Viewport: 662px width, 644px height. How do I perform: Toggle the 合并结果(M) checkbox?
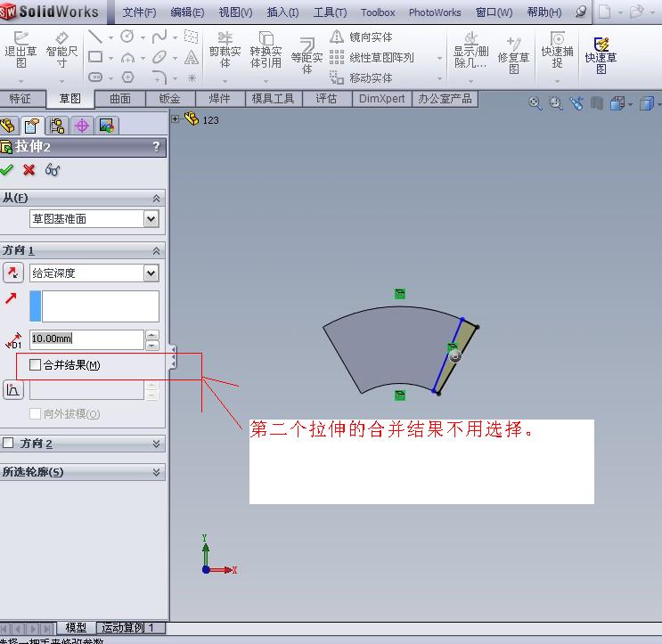tap(35, 364)
